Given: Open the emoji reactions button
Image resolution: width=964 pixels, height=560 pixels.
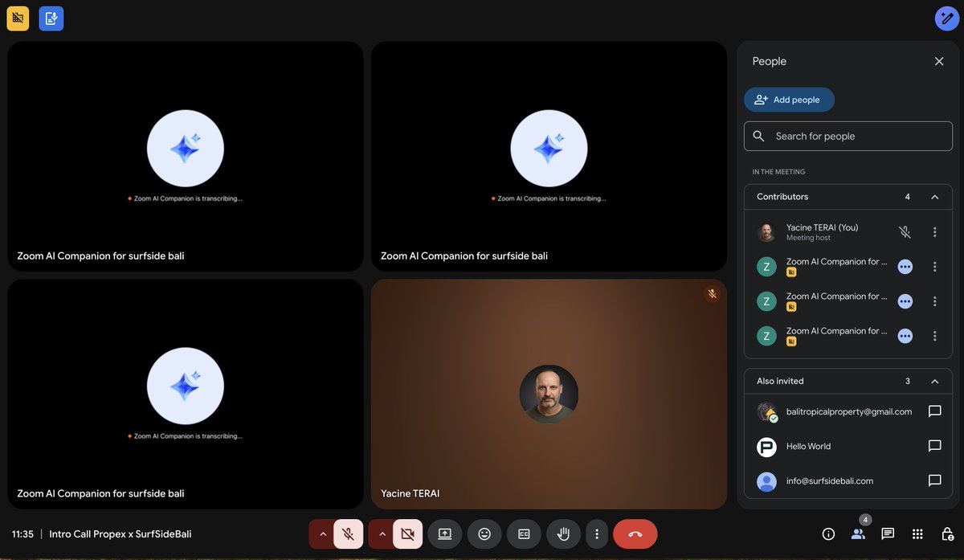Looking at the screenshot, I should click(x=484, y=534).
